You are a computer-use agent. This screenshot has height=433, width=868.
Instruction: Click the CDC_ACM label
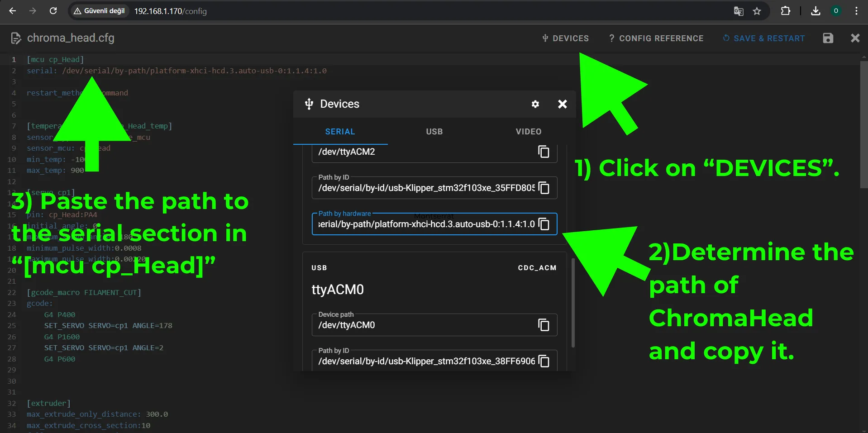[x=537, y=268]
